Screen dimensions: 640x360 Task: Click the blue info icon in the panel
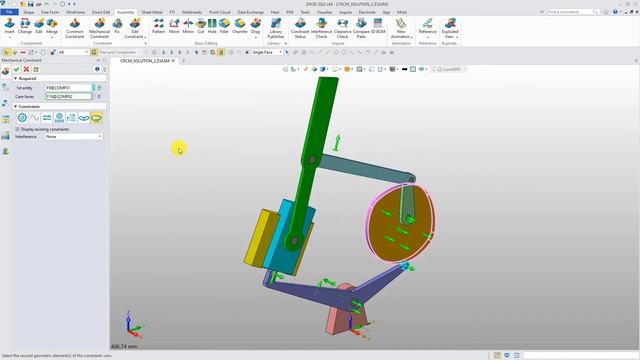tap(97, 69)
